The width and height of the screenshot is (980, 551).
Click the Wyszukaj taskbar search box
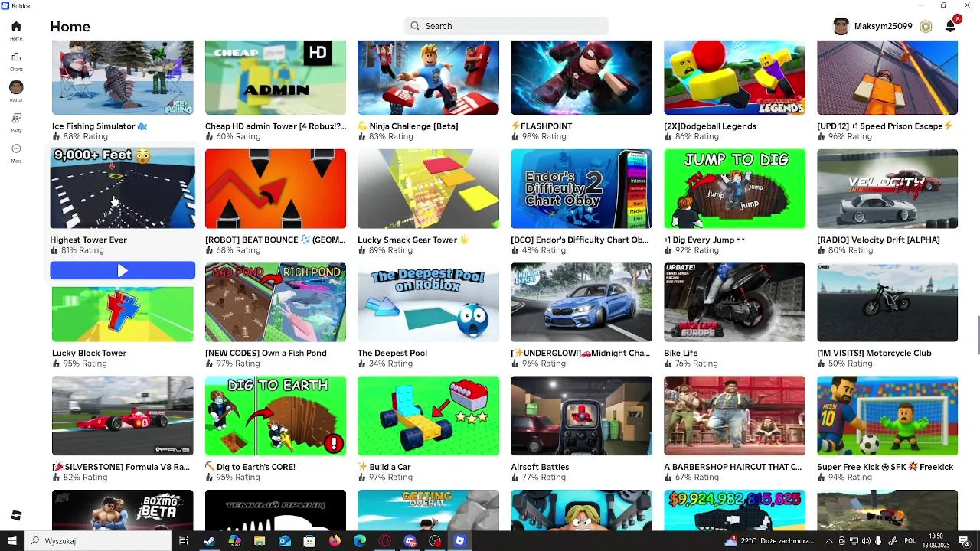(98, 541)
